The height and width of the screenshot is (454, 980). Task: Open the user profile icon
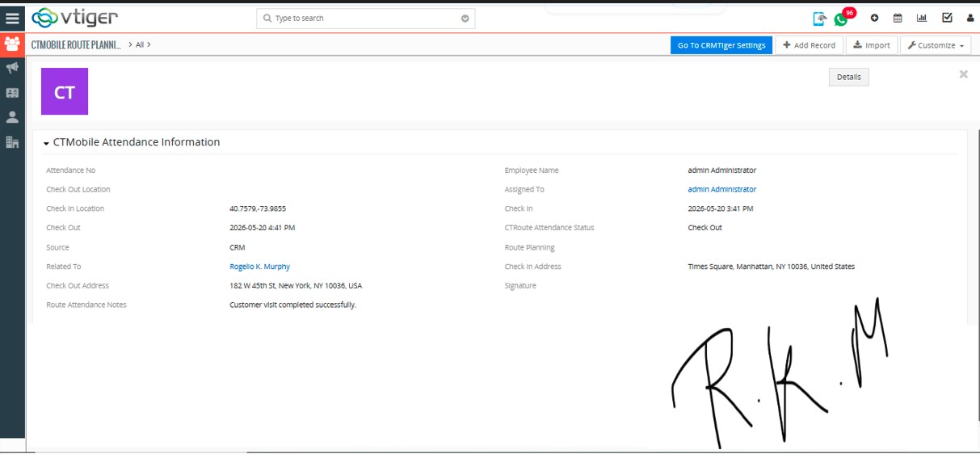970,18
